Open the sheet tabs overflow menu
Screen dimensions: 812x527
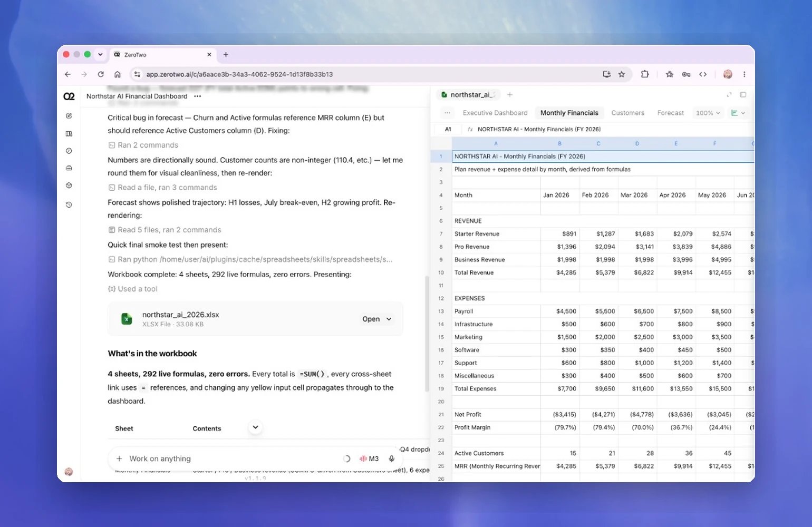[x=447, y=113]
